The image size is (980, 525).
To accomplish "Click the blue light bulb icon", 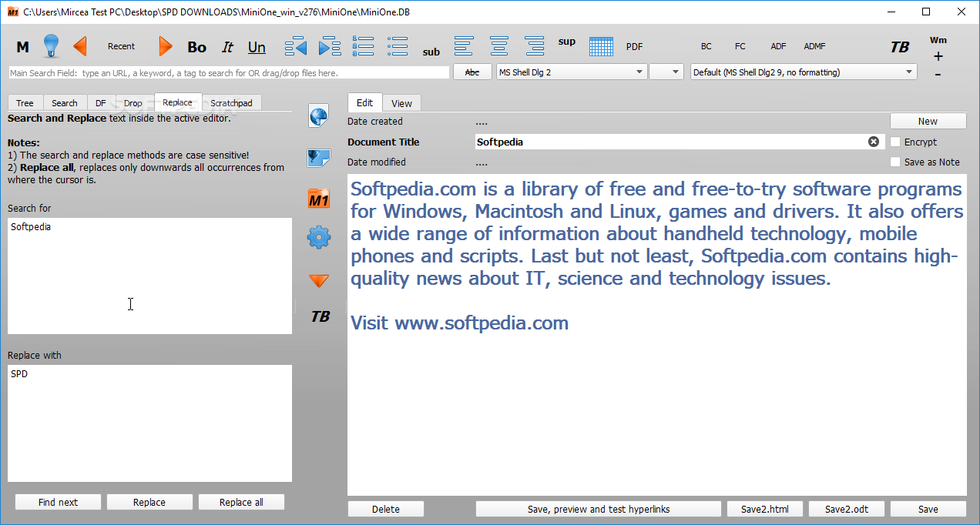I will coord(51,46).
